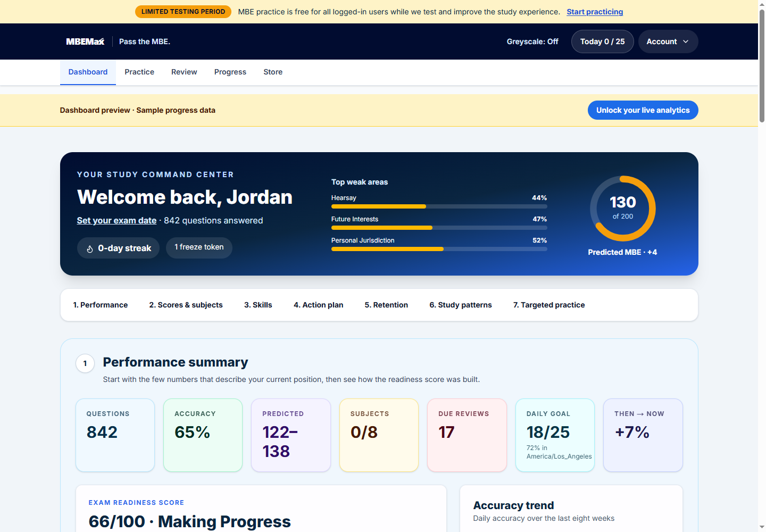
Task: Switch to the Dashboard tab
Action: point(88,72)
